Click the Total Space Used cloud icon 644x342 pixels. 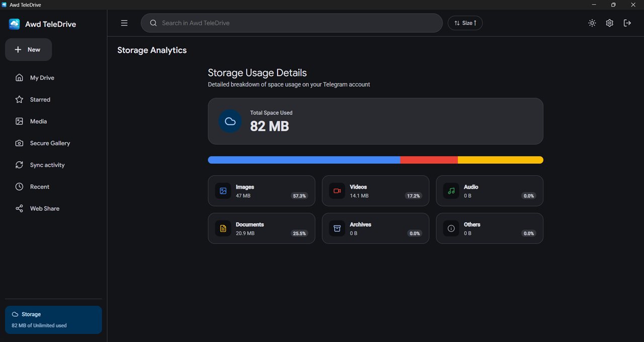pos(230,121)
